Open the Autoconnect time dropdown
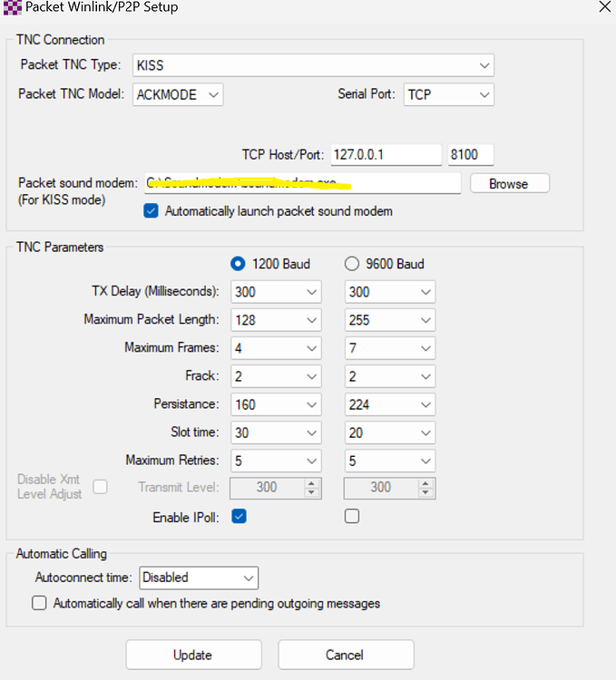The image size is (616, 680). click(197, 578)
